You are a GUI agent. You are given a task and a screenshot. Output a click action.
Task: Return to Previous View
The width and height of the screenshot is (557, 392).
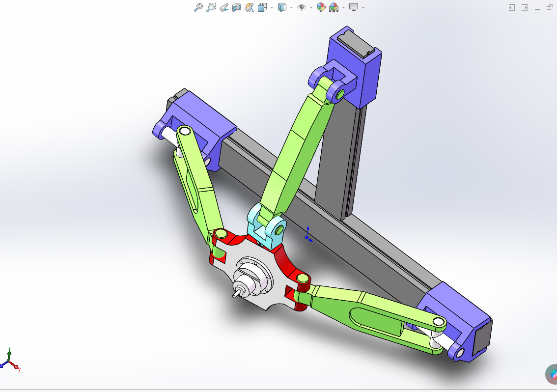[x=224, y=7]
